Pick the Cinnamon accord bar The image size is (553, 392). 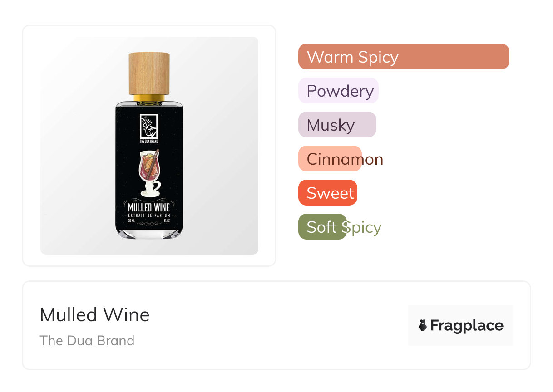coord(330,159)
